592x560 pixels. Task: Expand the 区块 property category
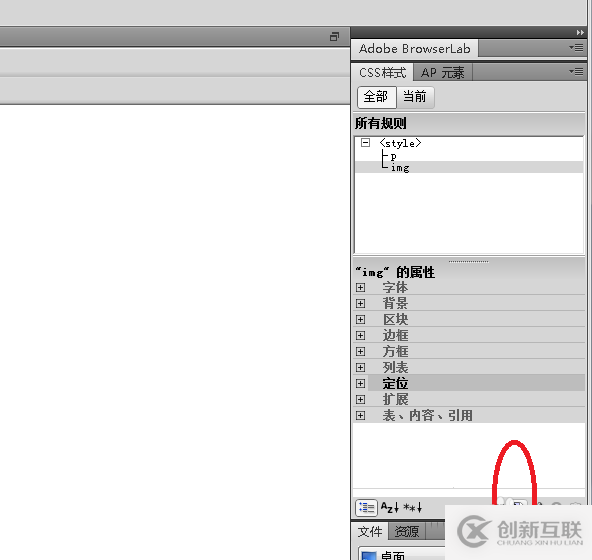point(361,320)
